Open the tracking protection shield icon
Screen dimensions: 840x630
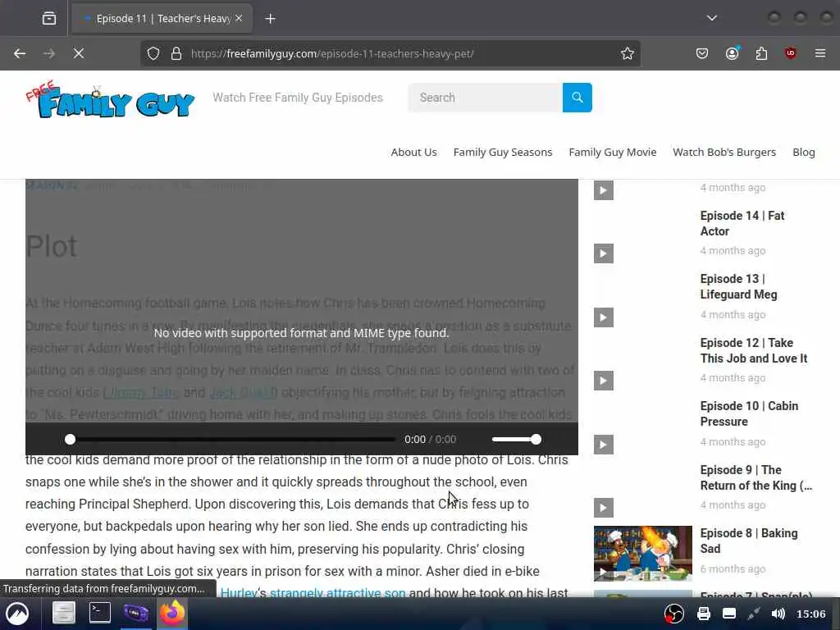click(x=153, y=53)
